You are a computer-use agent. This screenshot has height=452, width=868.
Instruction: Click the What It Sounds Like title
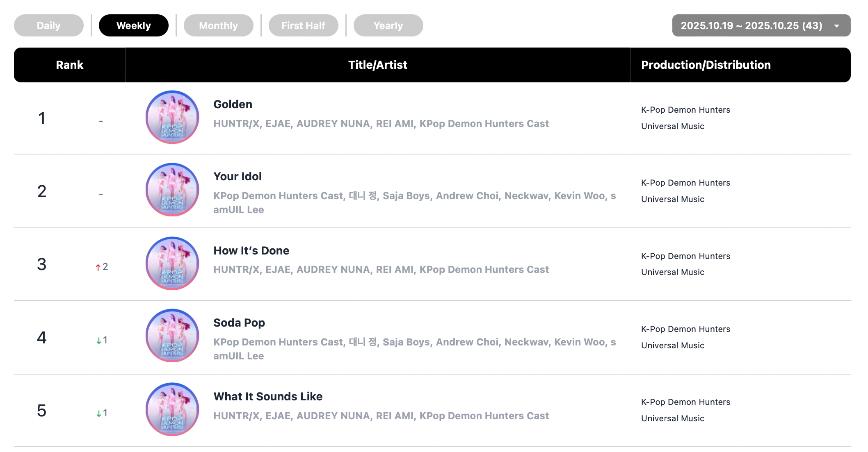pos(267,396)
